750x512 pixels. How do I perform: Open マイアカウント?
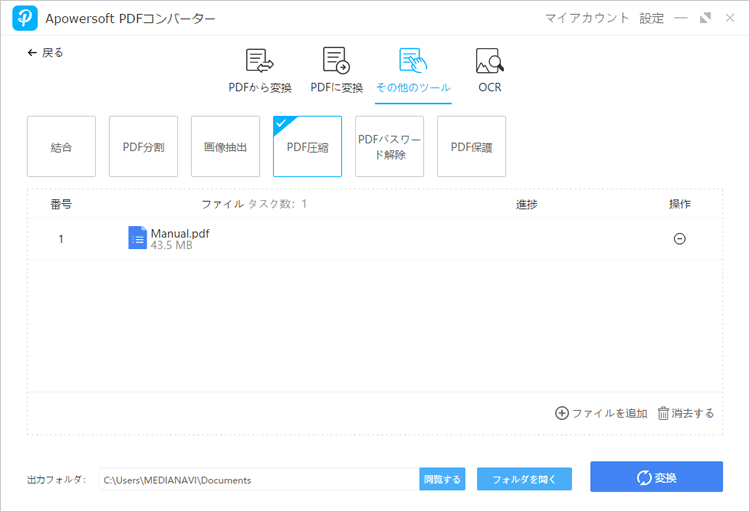pos(587,18)
